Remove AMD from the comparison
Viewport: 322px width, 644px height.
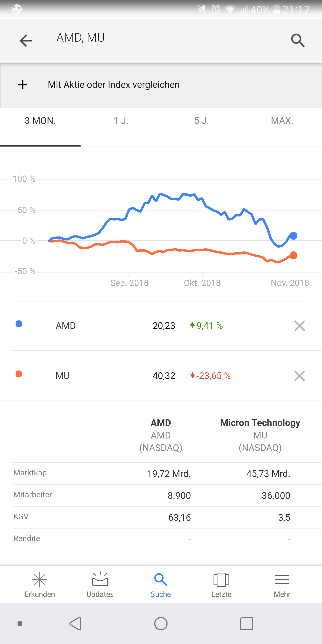(299, 326)
